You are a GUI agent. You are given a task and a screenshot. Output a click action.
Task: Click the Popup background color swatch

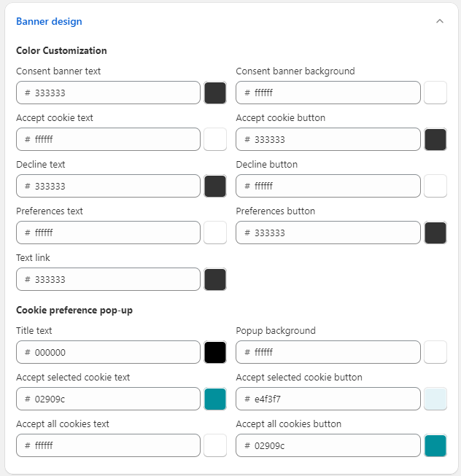[x=435, y=352]
